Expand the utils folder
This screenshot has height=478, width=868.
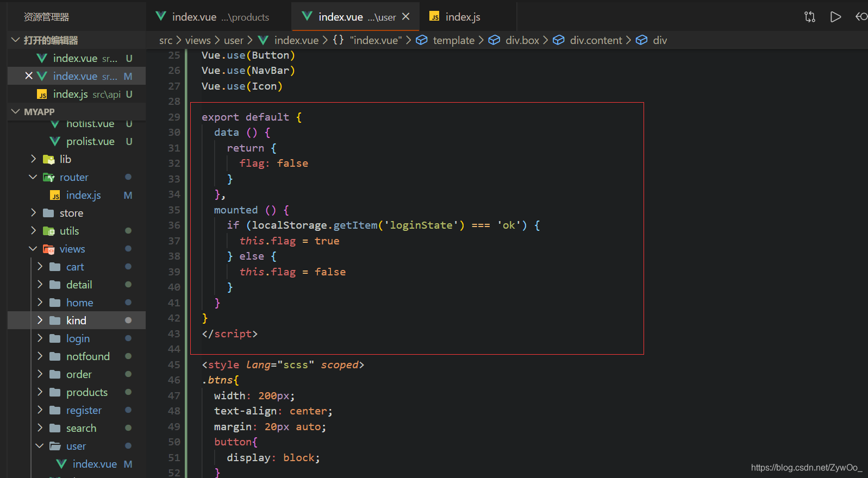click(34, 231)
